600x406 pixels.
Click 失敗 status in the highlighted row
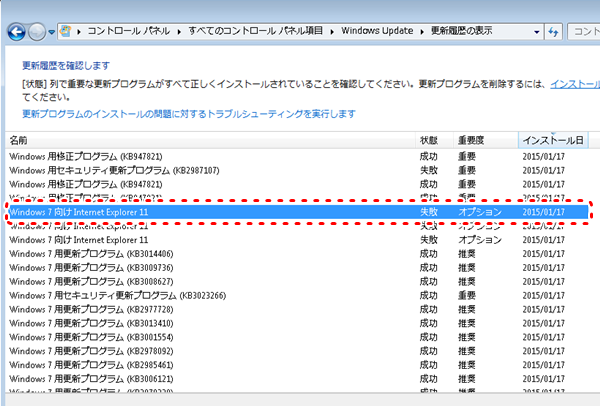pos(429,212)
